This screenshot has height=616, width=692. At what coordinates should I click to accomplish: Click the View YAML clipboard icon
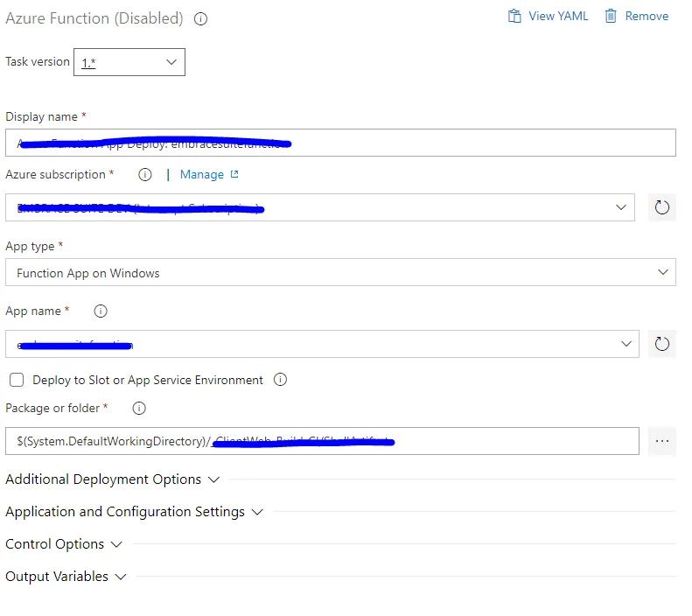point(514,16)
